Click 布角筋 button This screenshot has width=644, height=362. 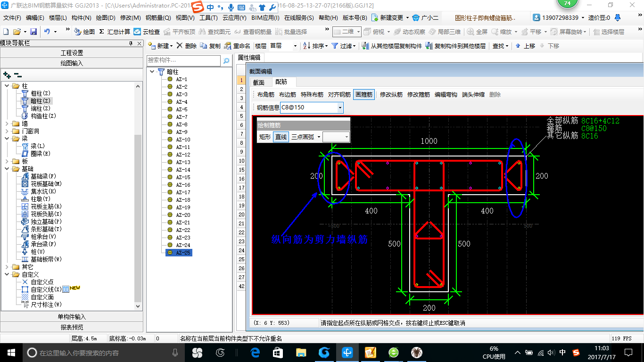[266, 94]
